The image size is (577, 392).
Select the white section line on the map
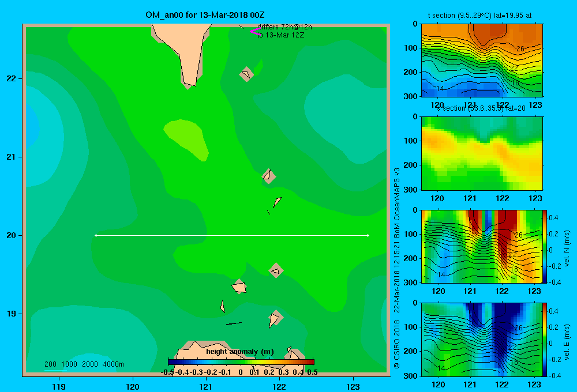(x=232, y=235)
